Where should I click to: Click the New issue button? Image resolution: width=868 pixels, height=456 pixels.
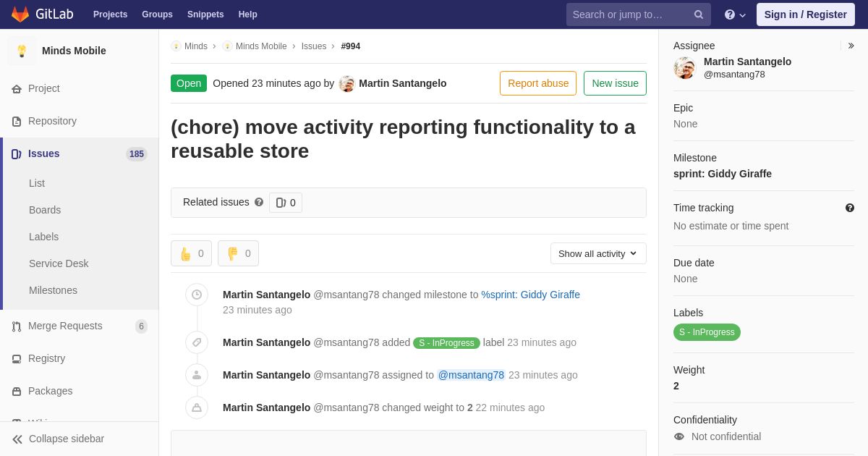615,83
